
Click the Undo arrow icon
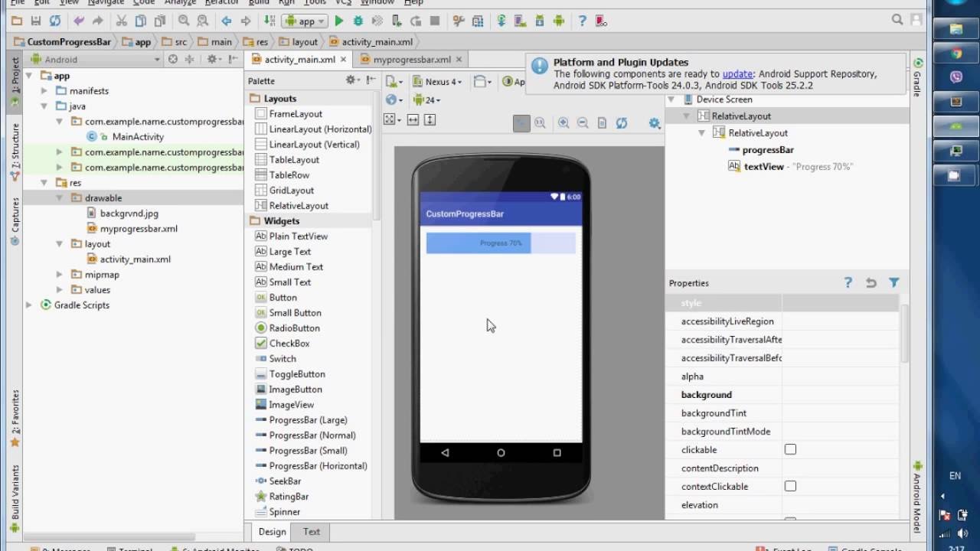click(x=78, y=21)
